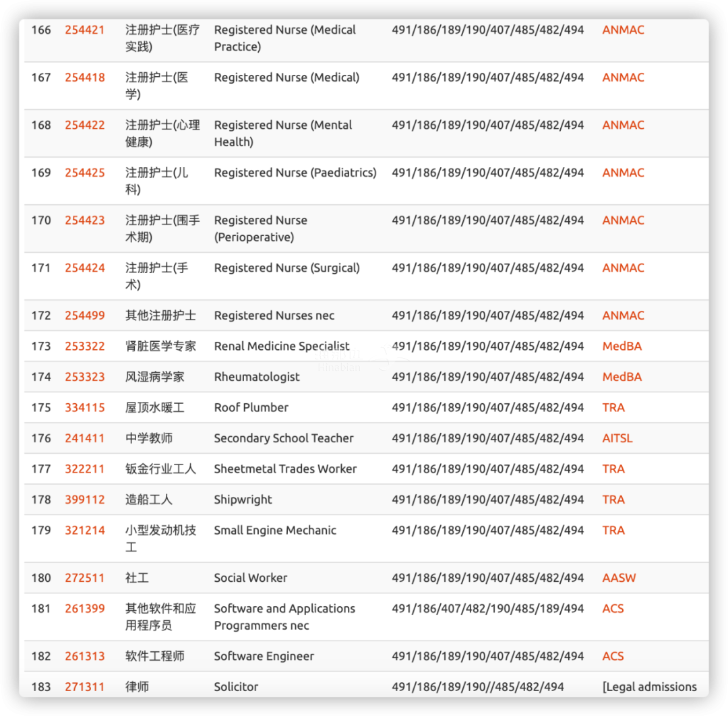Image resolution: width=728 pixels, height=716 pixels.
Task: Open code 254499 Registered Nurses nec
Action: coord(85,316)
